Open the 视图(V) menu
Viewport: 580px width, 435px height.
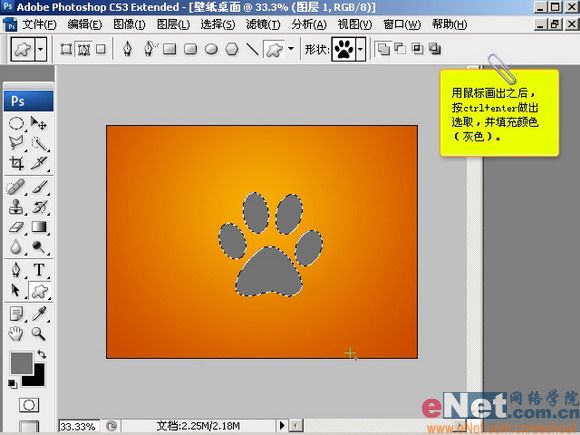pos(355,25)
